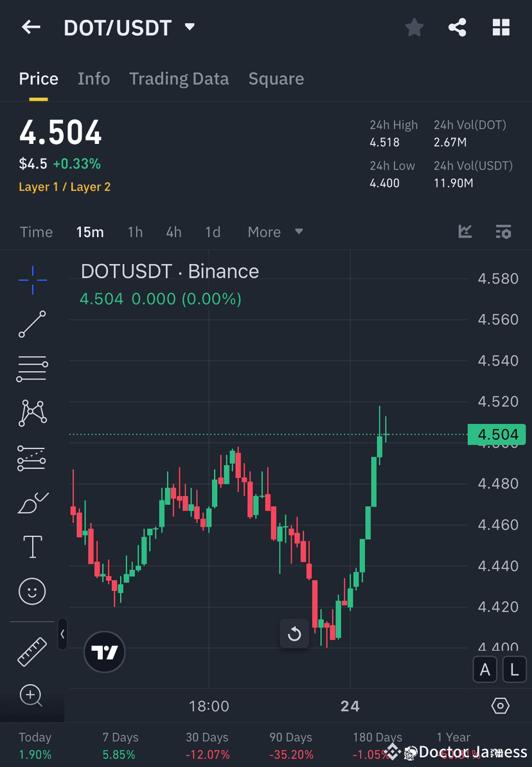This screenshot has height=767, width=532.
Task: Select the crosshair cursor tool
Action: (32, 279)
